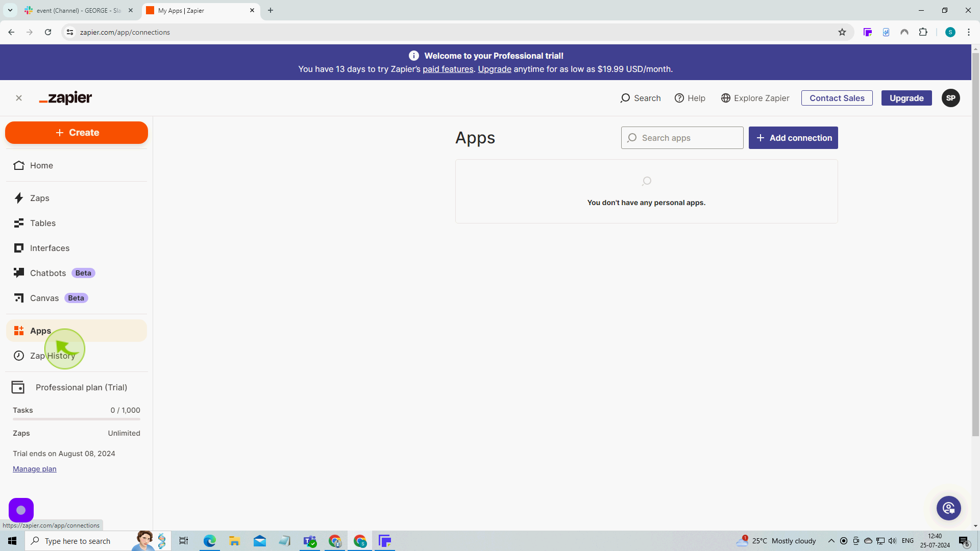Click Upgrade link in trial banner
Screen dimensions: 980x551
[x=494, y=69]
